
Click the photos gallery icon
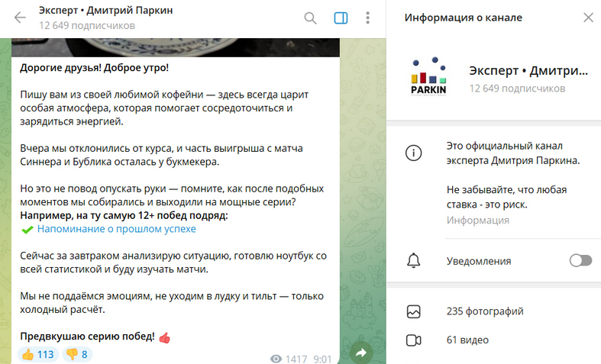(413, 311)
